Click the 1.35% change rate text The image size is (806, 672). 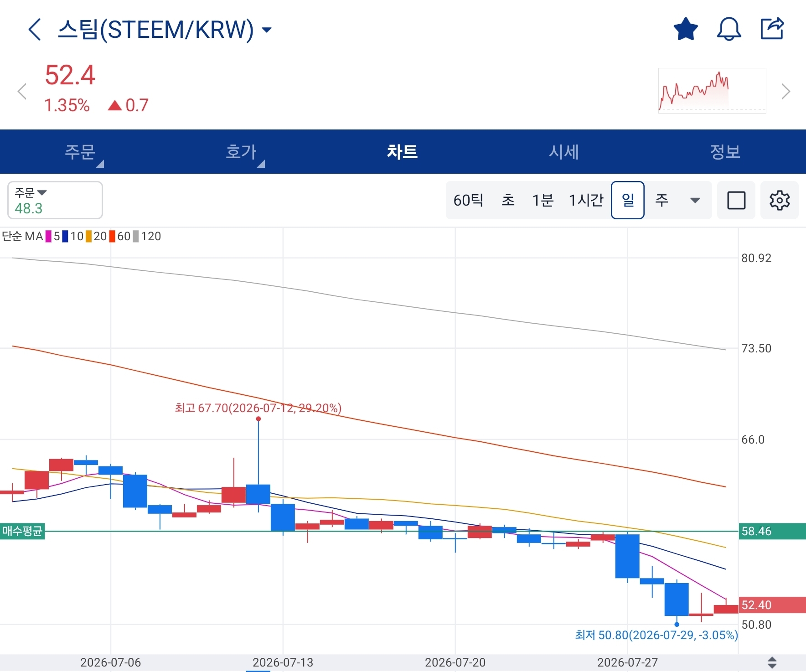pyautogui.click(x=67, y=105)
